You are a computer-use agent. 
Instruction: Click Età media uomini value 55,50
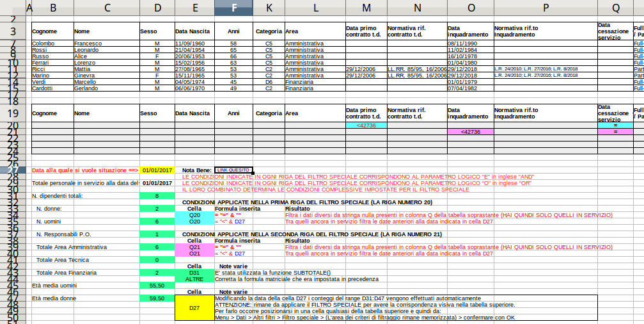coord(157,286)
